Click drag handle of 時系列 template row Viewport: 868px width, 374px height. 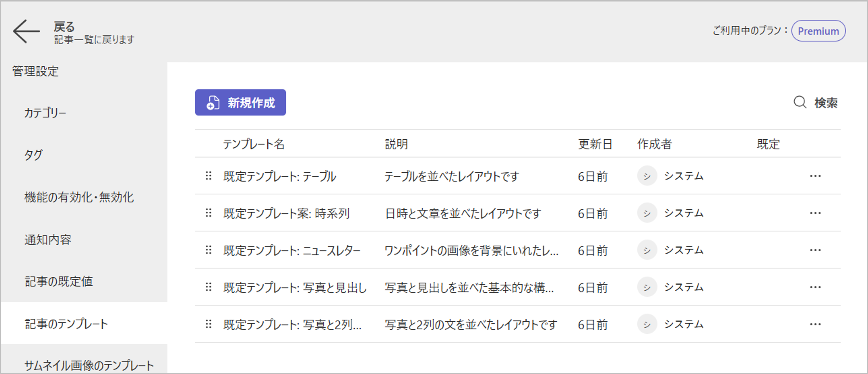click(209, 213)
